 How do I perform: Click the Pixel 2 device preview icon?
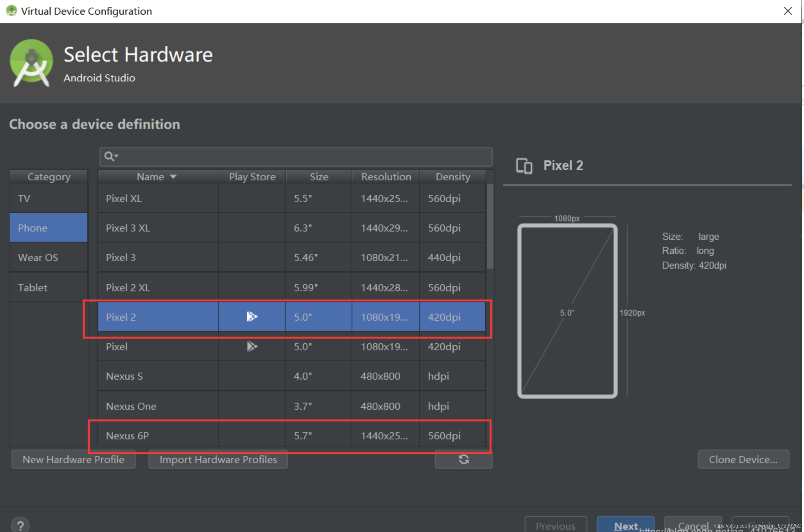524,166
